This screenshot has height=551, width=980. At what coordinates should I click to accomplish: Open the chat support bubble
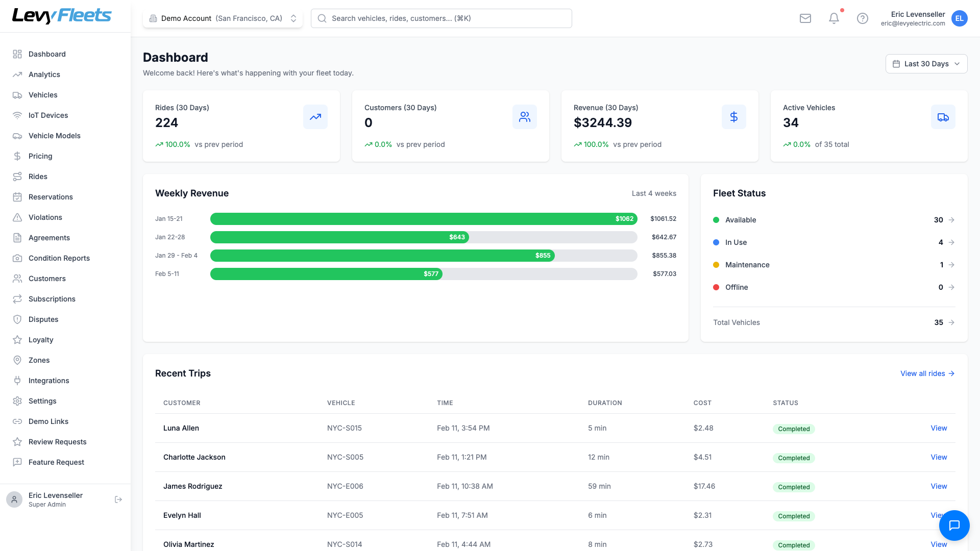(954, 525)
